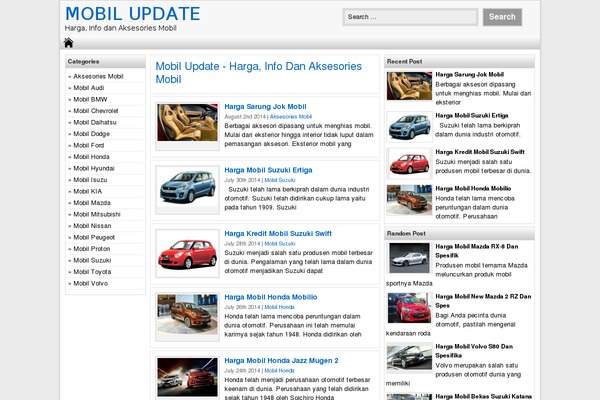Open main post title Harga Mobil Suzuki Ertiga
The height and width of the screenshot is (400, 600).
coord(268,170)
